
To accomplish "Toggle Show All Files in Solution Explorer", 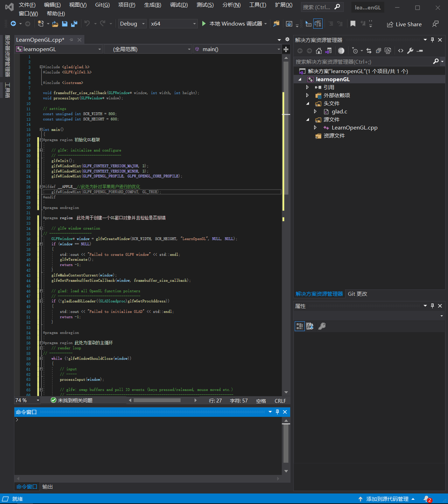I will (388, 51).
